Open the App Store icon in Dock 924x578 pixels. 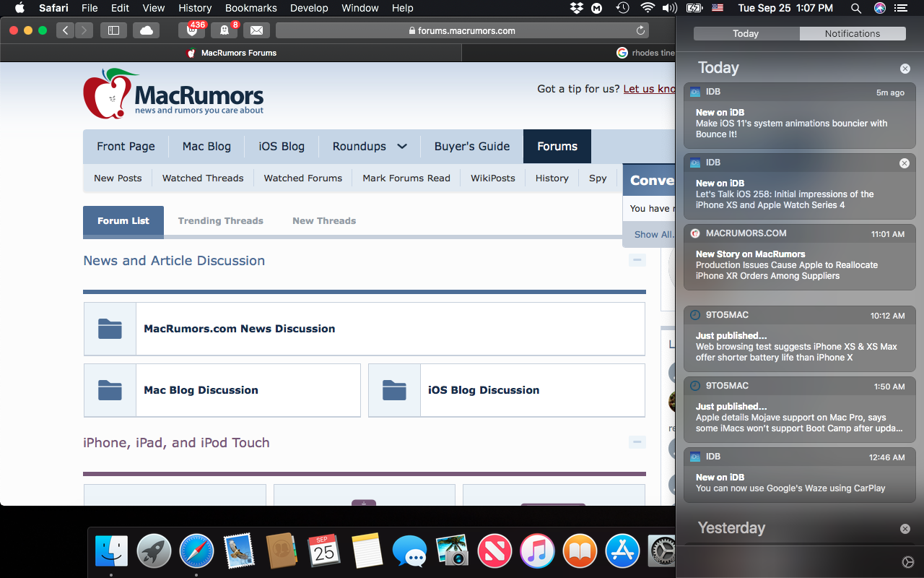point(622,553)
